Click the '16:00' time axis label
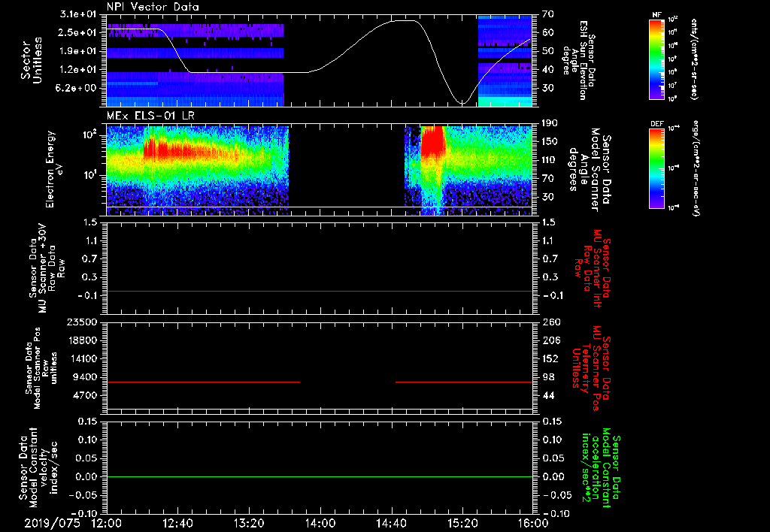The image size is (770, 532). [533, 523]
